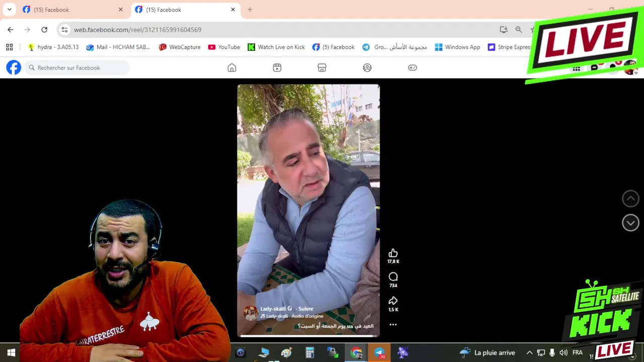
Task: Click the Arabic reel caption text
Action: pyautogui.click(x=336, y=326)
